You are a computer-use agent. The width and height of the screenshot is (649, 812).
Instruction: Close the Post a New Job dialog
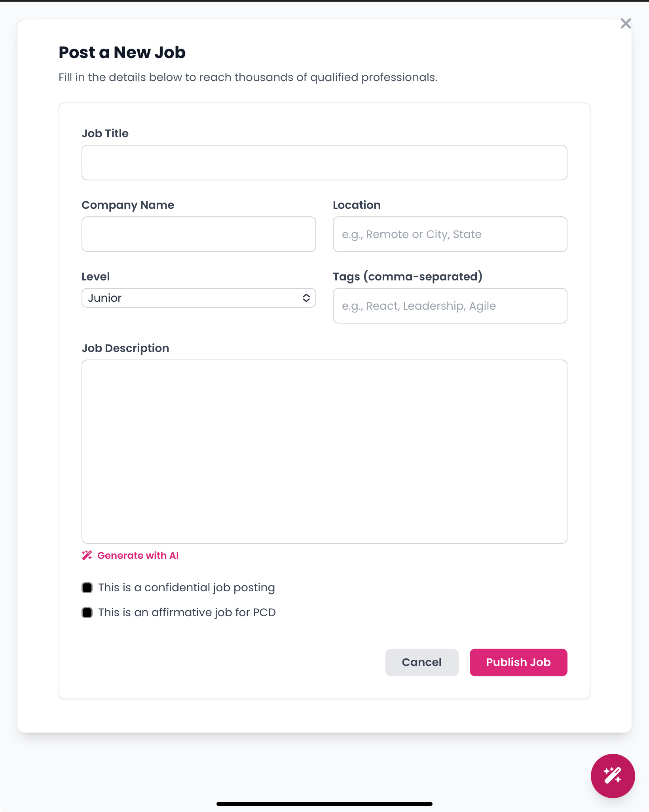click(626, 24)
